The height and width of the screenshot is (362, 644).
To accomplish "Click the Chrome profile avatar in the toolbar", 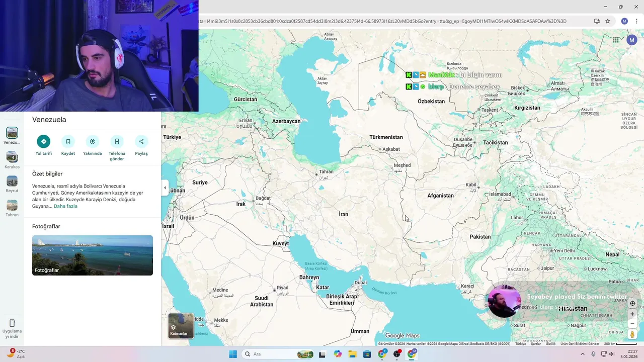I will [x=624, y=21].
